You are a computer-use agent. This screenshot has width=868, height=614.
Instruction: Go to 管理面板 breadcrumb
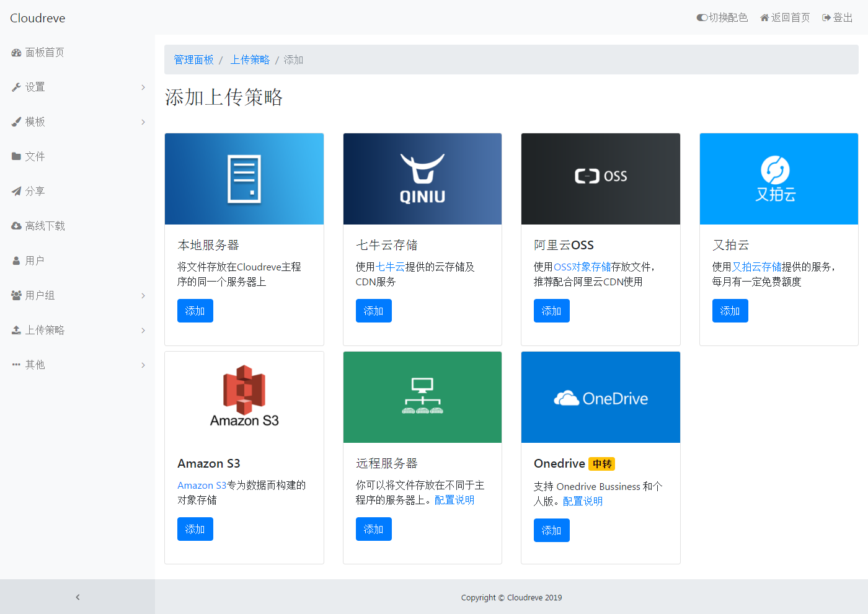193,60
